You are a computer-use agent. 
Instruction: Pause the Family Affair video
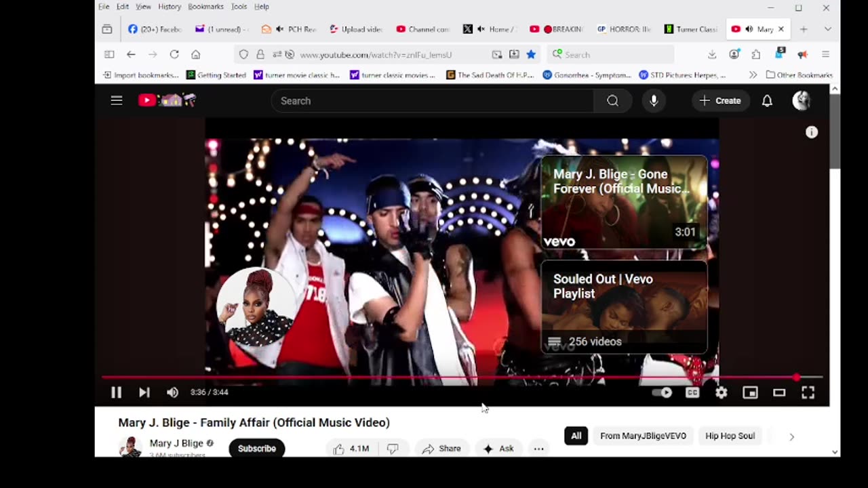(x=116, y=392)
